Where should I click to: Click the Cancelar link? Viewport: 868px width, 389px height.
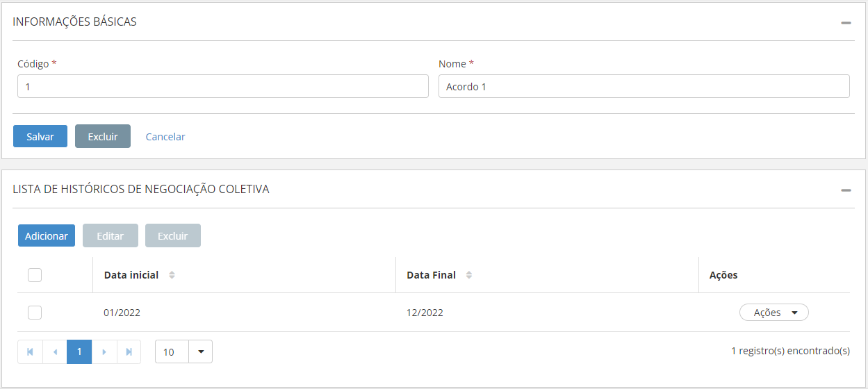165,137
